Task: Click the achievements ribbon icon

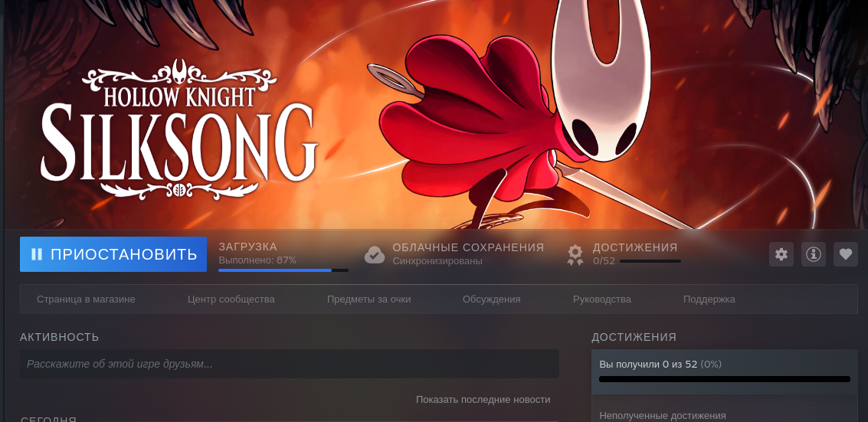Action: pyautogui.click(x=575, y=254)
